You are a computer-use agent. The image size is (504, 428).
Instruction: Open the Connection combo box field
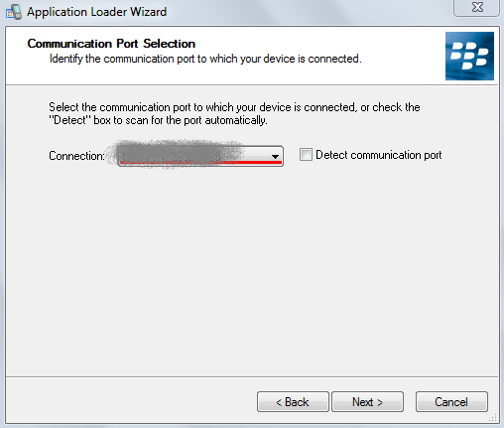(200, 156)
